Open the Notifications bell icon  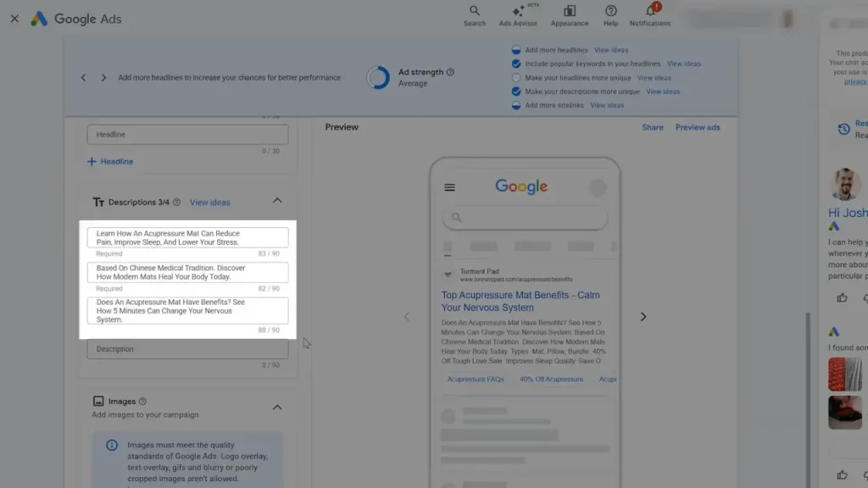pyautogui.click(x=650, y=11)
